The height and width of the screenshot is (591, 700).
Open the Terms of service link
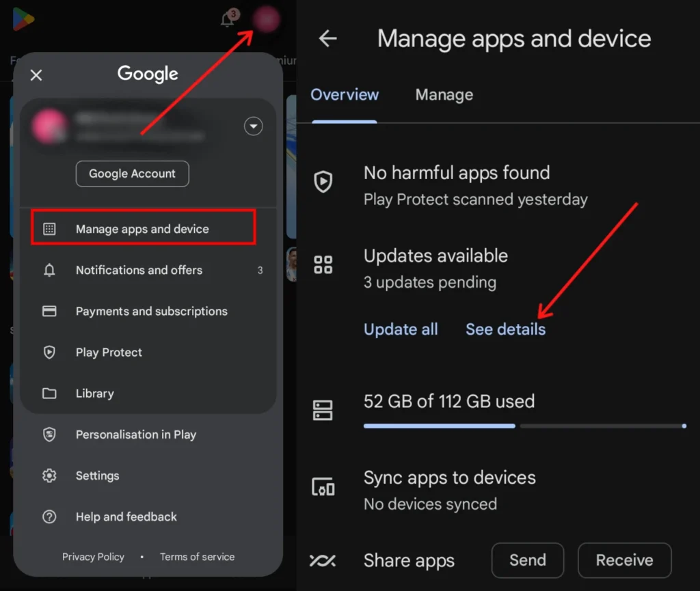coord(197,557)
